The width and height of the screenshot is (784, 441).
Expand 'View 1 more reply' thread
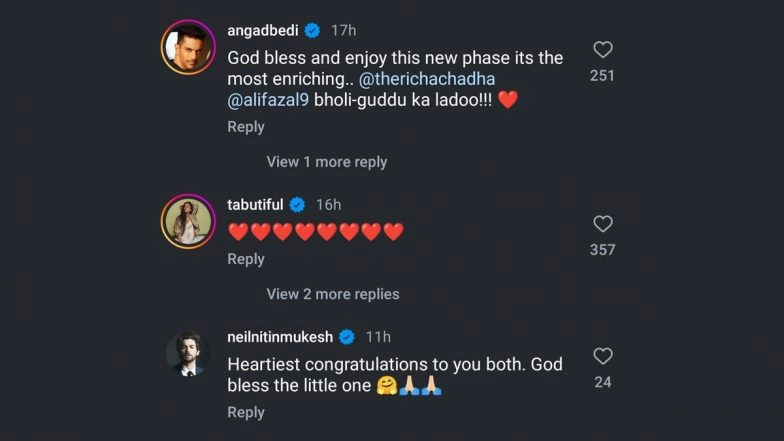tap(326, 162)
